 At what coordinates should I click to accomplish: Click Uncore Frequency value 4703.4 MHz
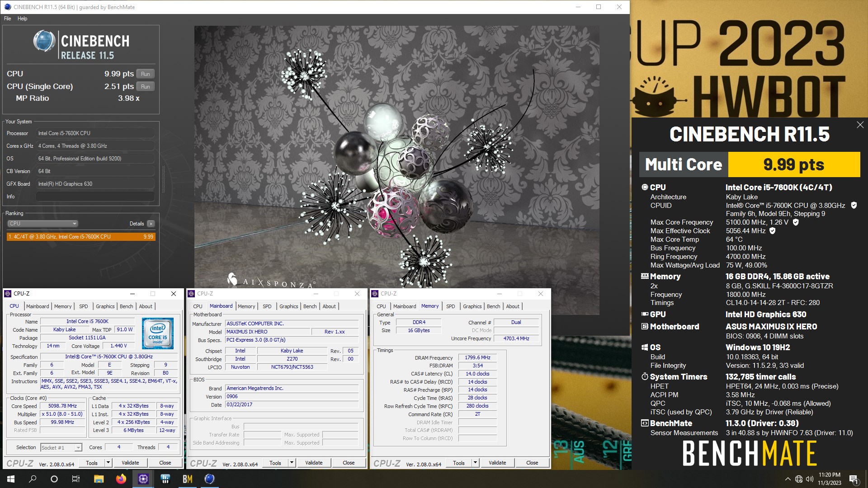pos(516,338)
